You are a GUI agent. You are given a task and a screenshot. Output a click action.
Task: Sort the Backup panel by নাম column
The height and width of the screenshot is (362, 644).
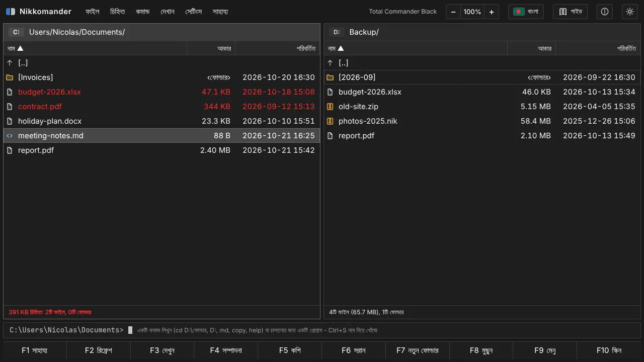pyautogui.click(x=416, y=48)
